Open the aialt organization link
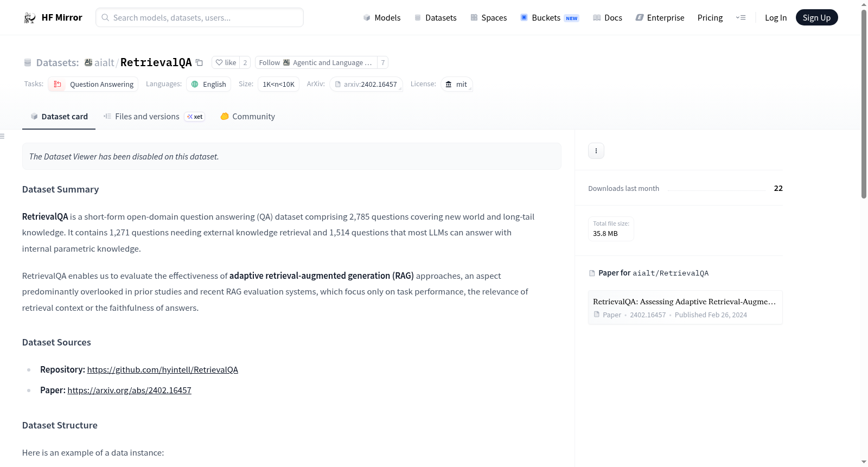Screen dimensions: 868x467 point(104,62)
